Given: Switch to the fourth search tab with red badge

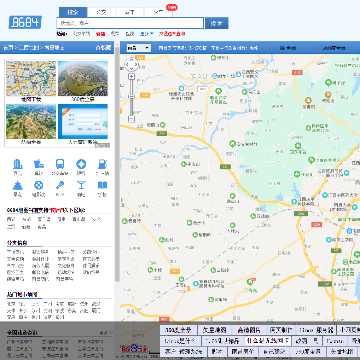Looking at the screenshot, I should click(158, 12).
